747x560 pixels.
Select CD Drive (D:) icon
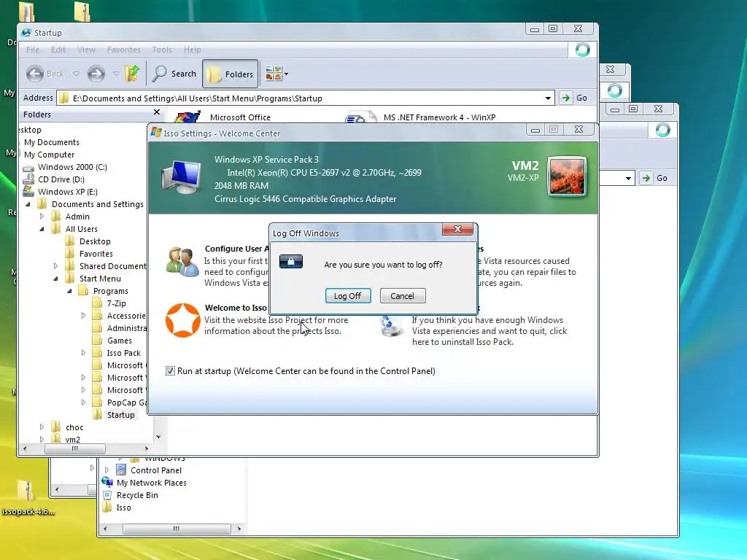point(28,179)
